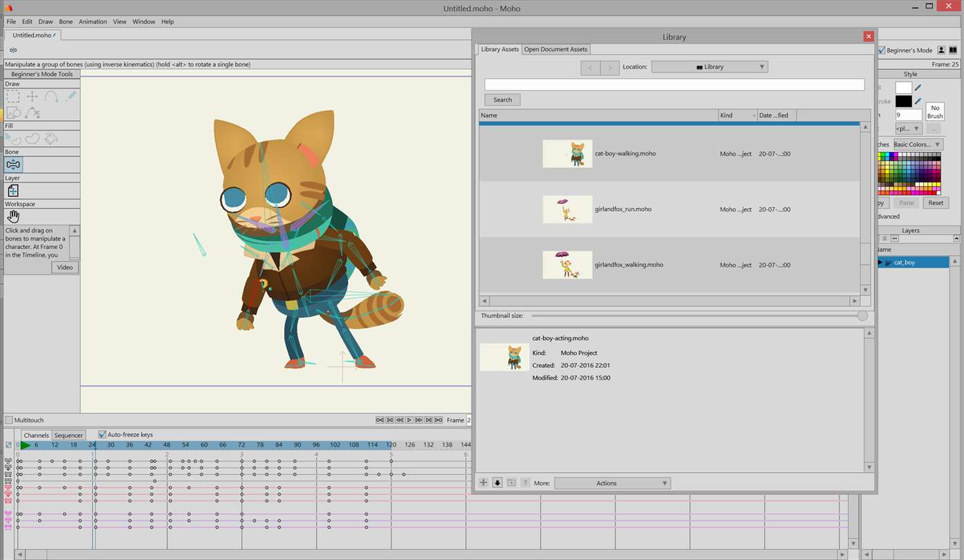Image resolution: width=964 pixels, height=560 pixels.
Task: Switch to the Open Document Assets tab
Action: tap(555, 49)
